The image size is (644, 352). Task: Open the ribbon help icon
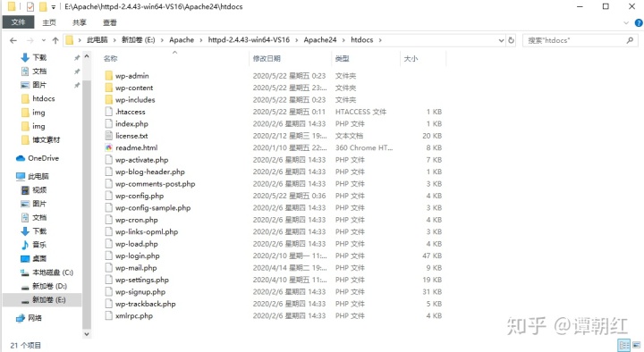(639, 23)
